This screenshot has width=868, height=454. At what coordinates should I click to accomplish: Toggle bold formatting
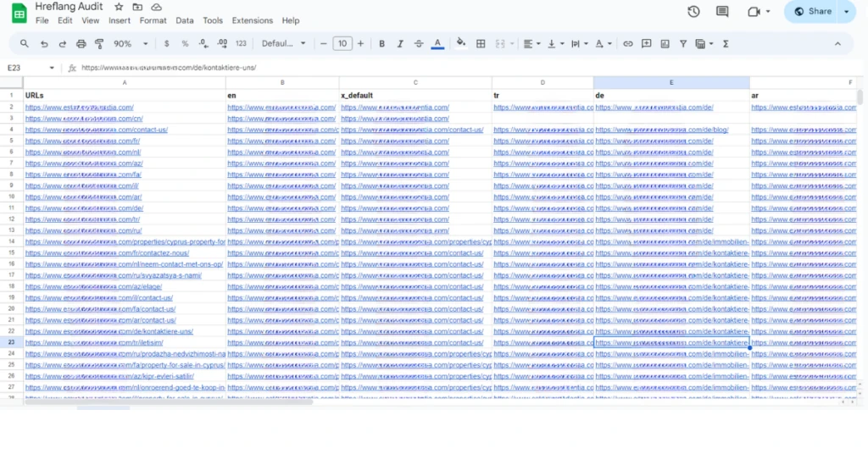coord(381,43)
